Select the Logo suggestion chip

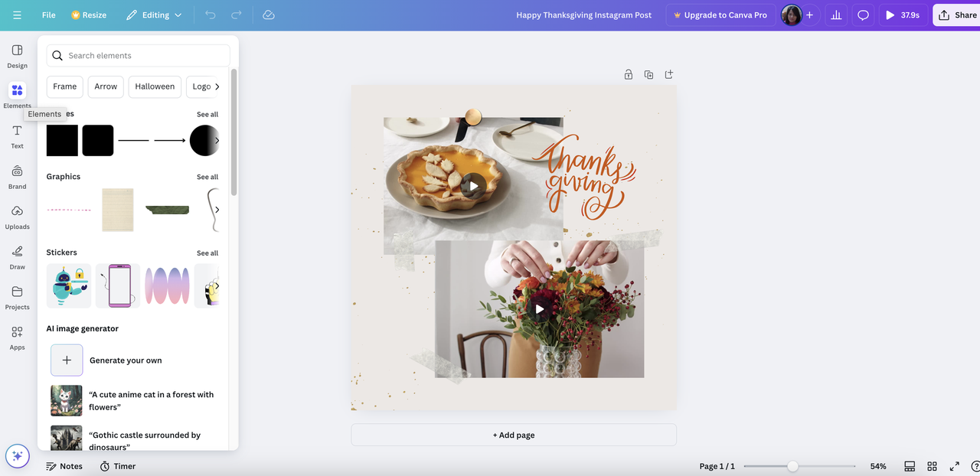point(201,86)
